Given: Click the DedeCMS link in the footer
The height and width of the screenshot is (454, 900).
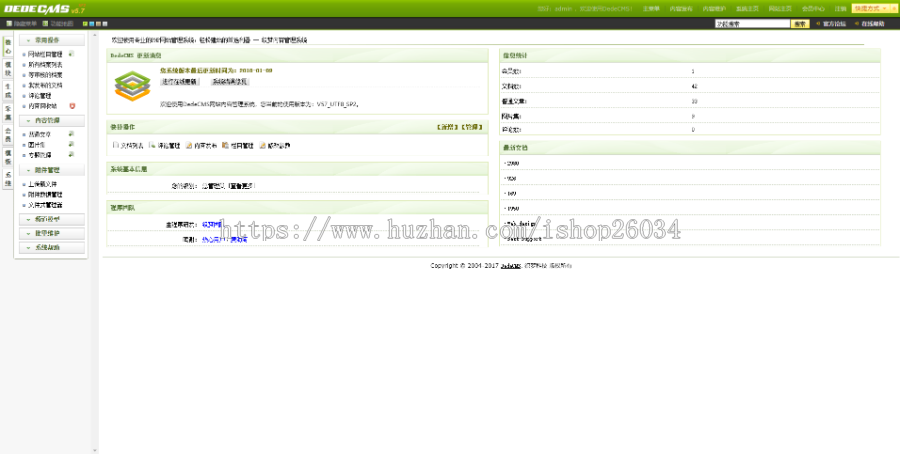Looking at the screenshot, I should coord(510,266).
